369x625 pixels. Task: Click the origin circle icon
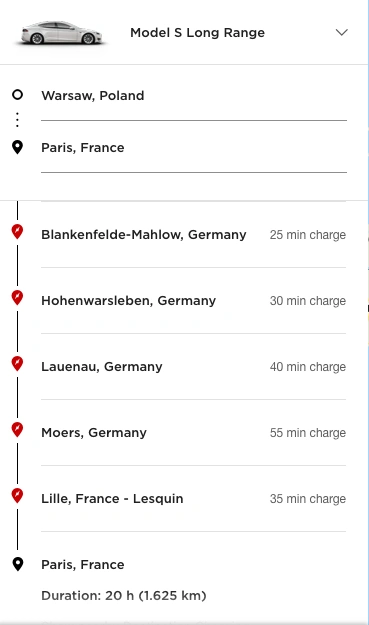click(x=17, y=95)
